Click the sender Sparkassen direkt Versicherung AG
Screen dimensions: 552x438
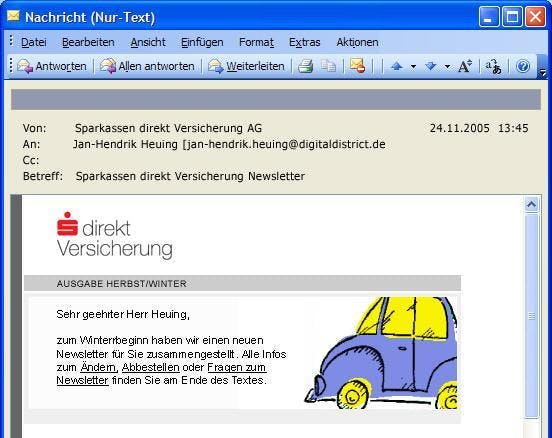coord(168,128)
